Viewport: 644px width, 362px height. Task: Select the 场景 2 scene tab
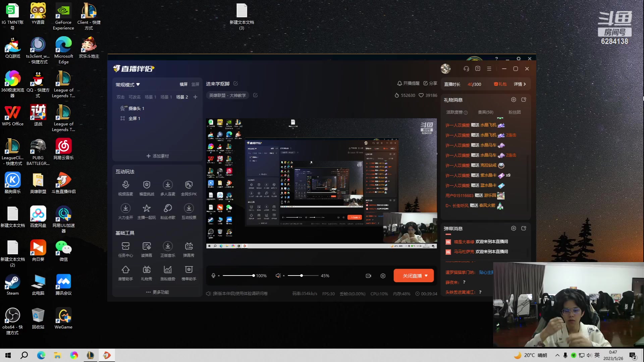pos(182,97)
